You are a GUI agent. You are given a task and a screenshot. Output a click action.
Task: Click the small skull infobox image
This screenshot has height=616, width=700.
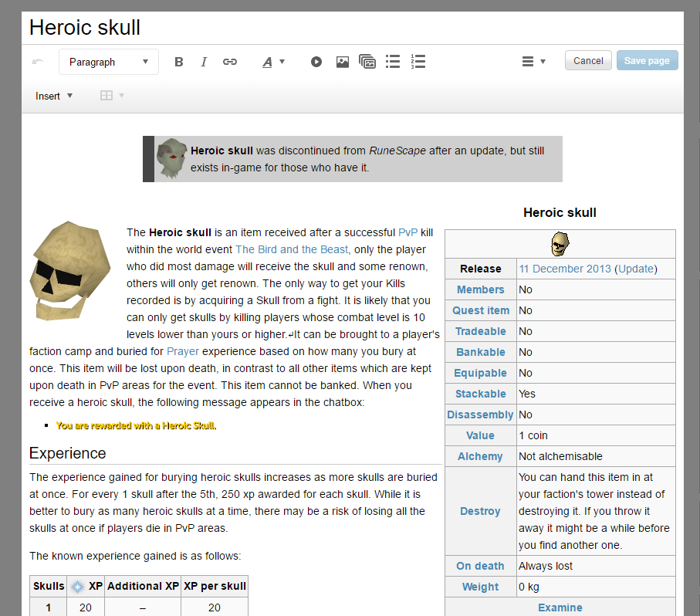pos(560,244)
